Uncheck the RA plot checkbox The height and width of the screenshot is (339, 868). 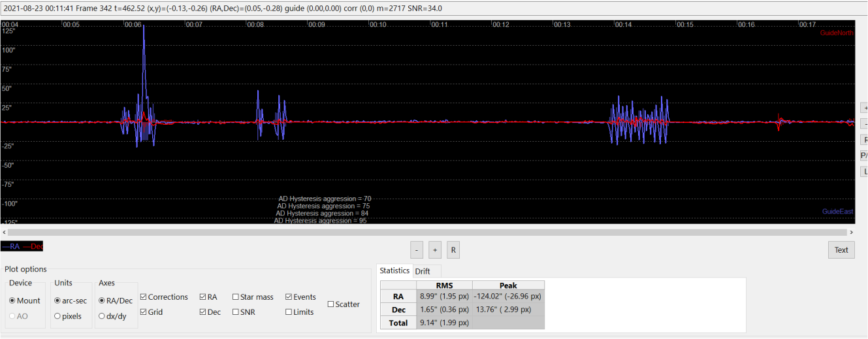point(208,297)
